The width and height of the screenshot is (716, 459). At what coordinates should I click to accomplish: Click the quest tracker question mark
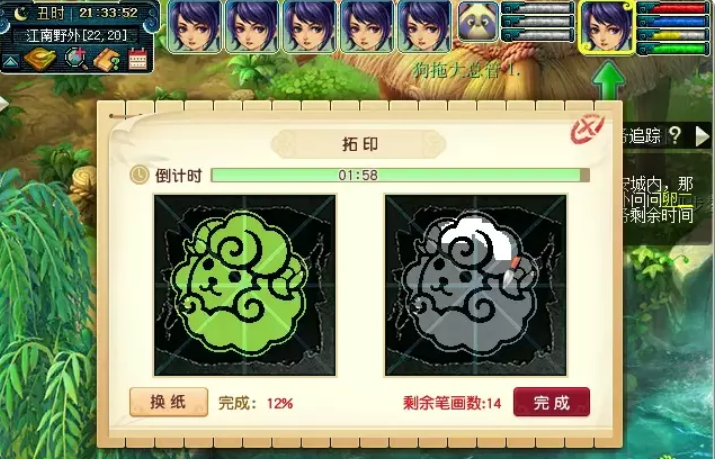point(675,136)
